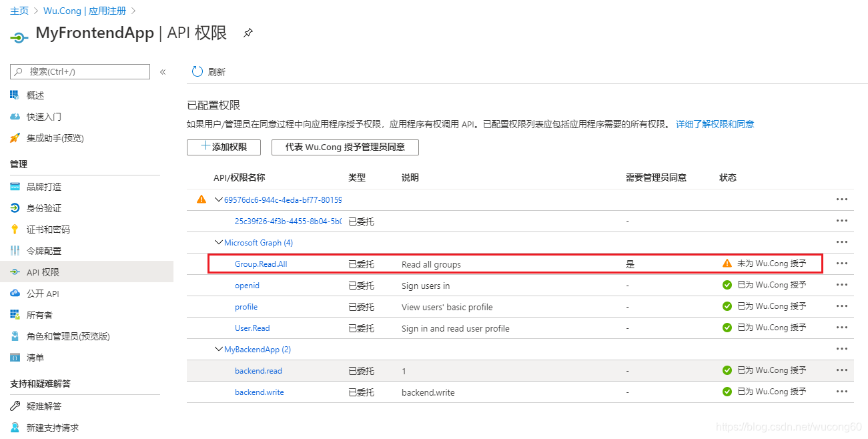Open the 25c39f26-4f3b permission link
Image resolution: width=868 pixels, height=439 pixels.
pos(288,221)
